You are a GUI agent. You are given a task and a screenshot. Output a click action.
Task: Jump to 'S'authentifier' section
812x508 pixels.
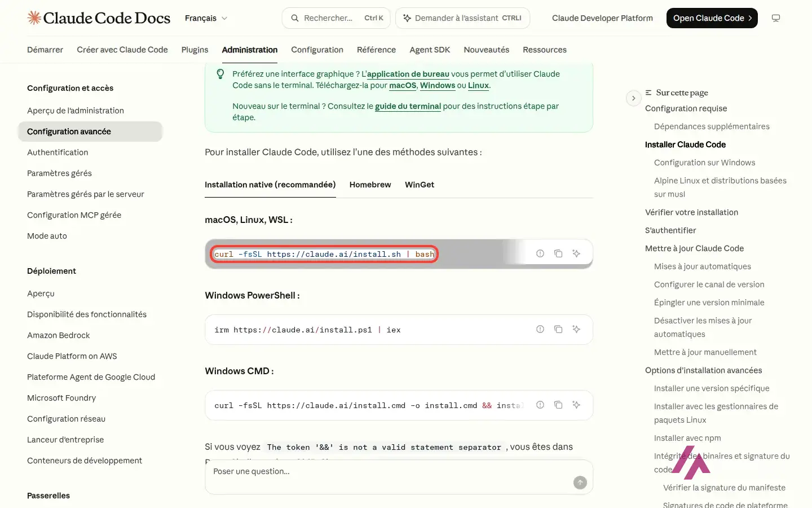coord(670,230)
